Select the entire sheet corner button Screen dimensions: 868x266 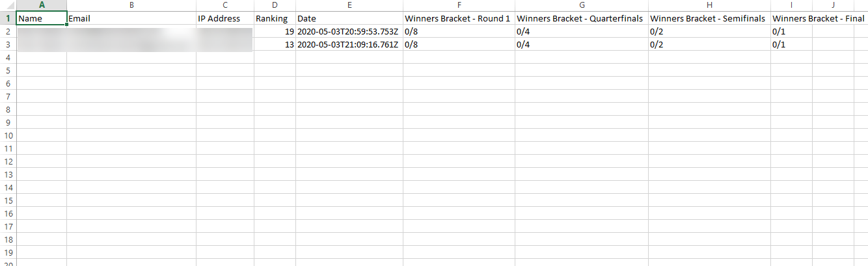pyautogui.click(x=8, y=5)
